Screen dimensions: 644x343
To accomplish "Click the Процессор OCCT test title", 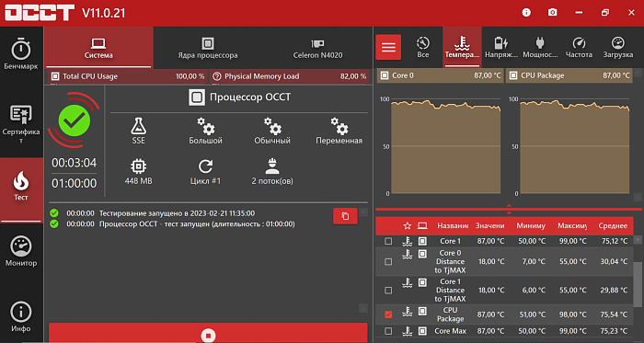I will coord(249,97).
